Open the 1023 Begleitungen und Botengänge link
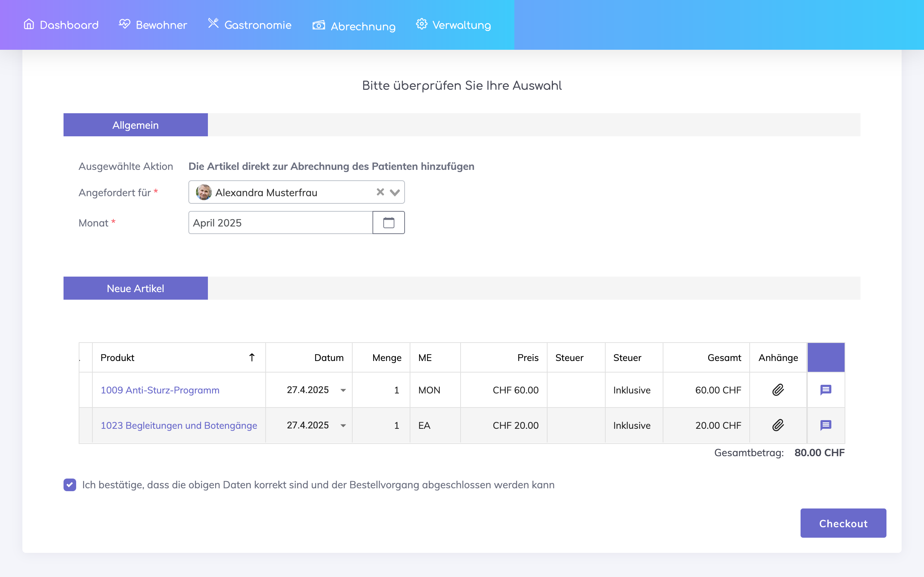This screenshot has height=577, width=924. click(179, 426)
